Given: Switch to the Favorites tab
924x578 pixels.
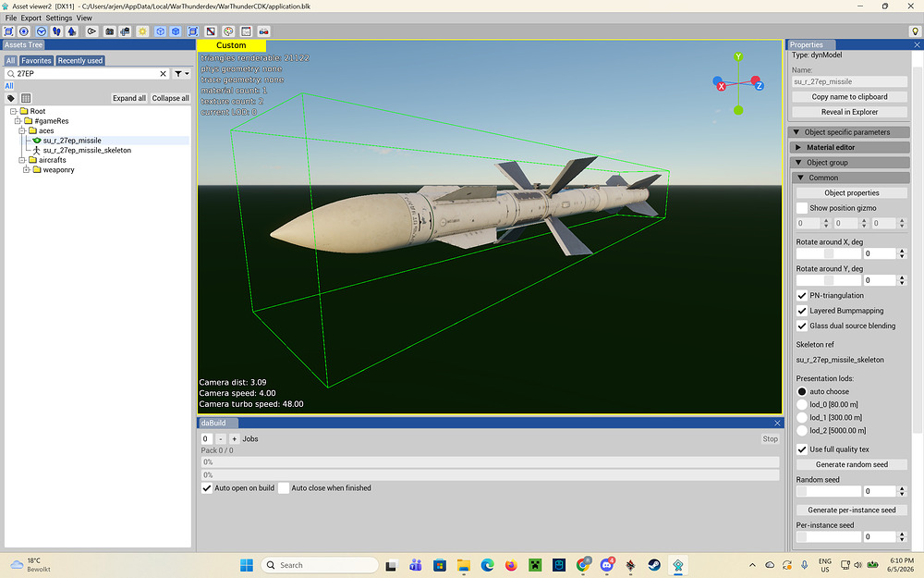Looking at the screenshot, I should (36, 60).
